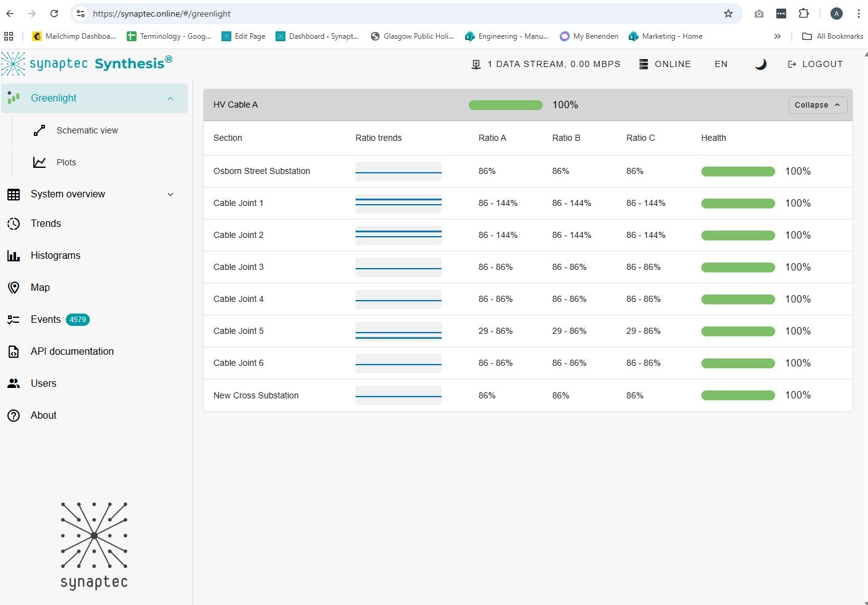Open the Histograms menu item
868x605 pixels.
click(x=55, y=256)
